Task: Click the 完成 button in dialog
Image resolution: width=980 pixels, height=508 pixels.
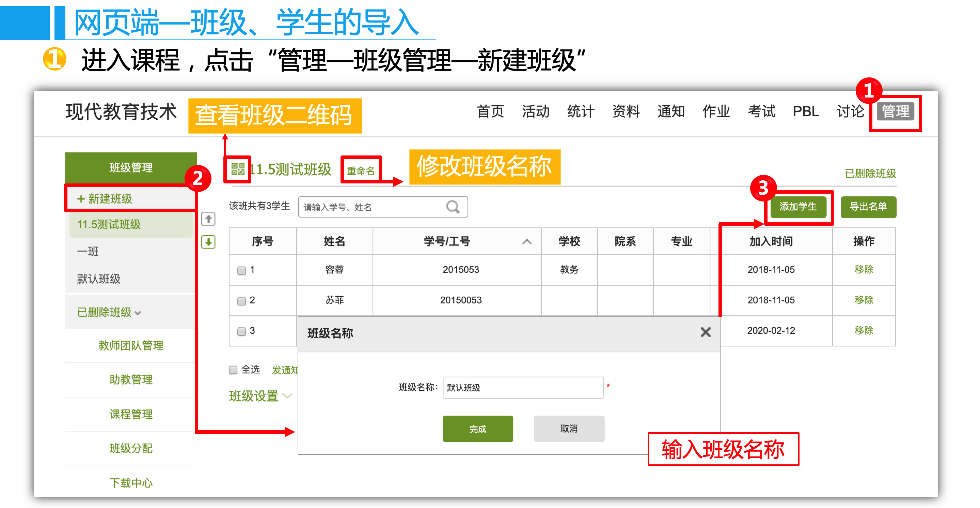Action: click(x=477, y=429)
